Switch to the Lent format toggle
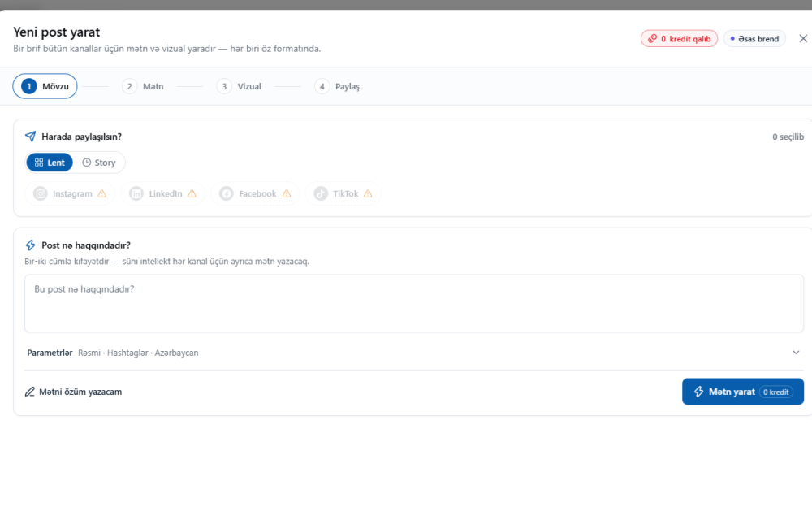The image size is (812, 520). pos(50,162)
